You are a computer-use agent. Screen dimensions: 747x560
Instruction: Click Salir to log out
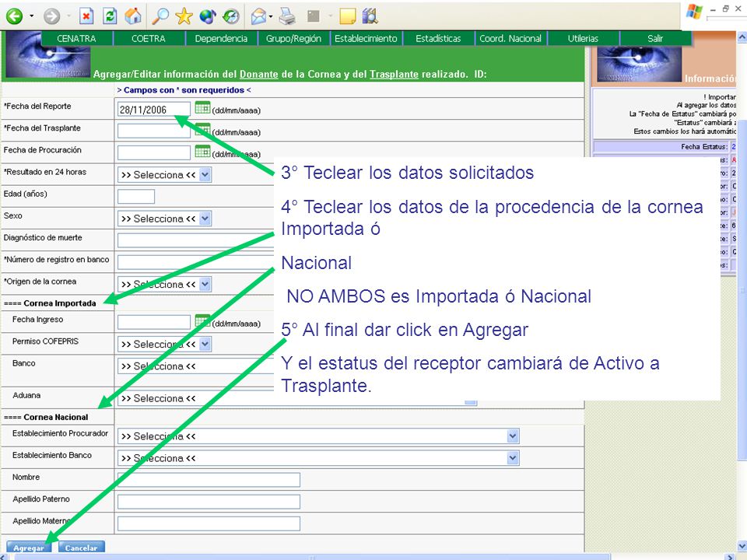[655, 39]
